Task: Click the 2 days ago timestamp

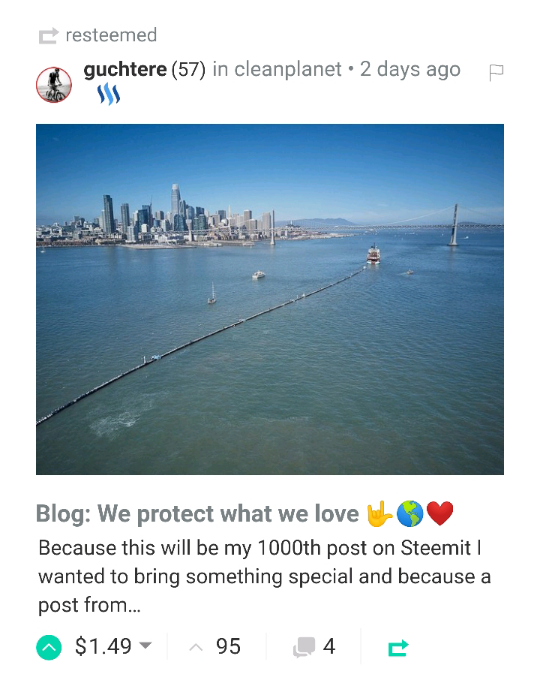Action: coord(410,69)
